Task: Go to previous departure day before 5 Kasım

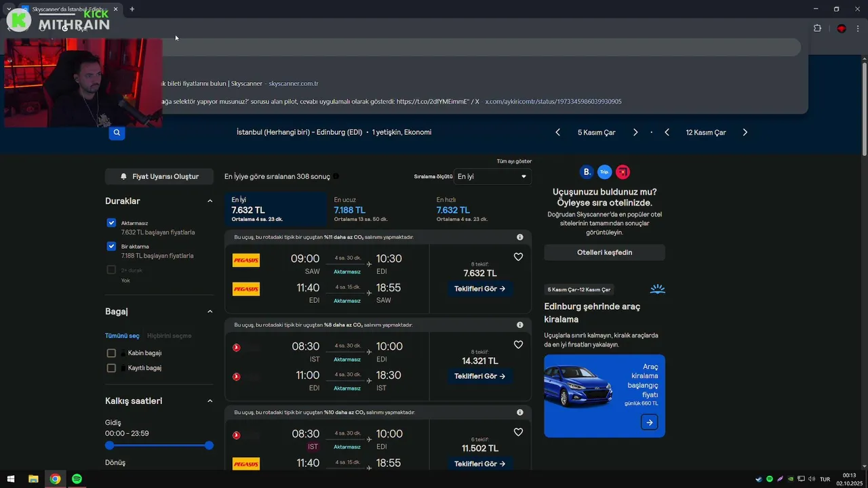Action: point(558,132)
